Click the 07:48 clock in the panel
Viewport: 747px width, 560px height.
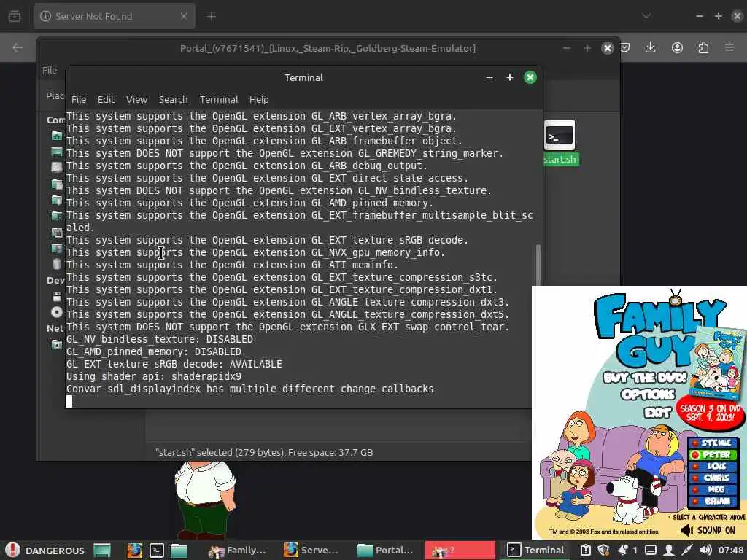[731, 551]
